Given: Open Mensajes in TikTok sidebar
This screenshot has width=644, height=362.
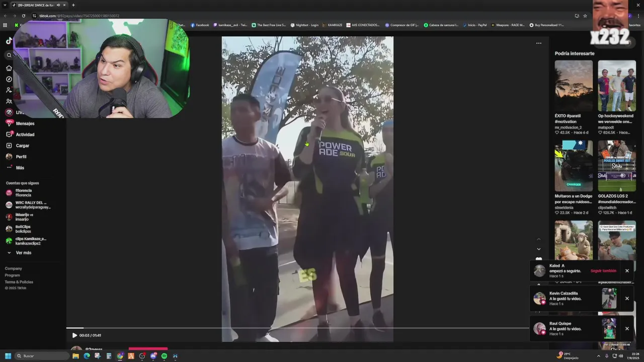Looking at the screenshot, I should point(20,123).
